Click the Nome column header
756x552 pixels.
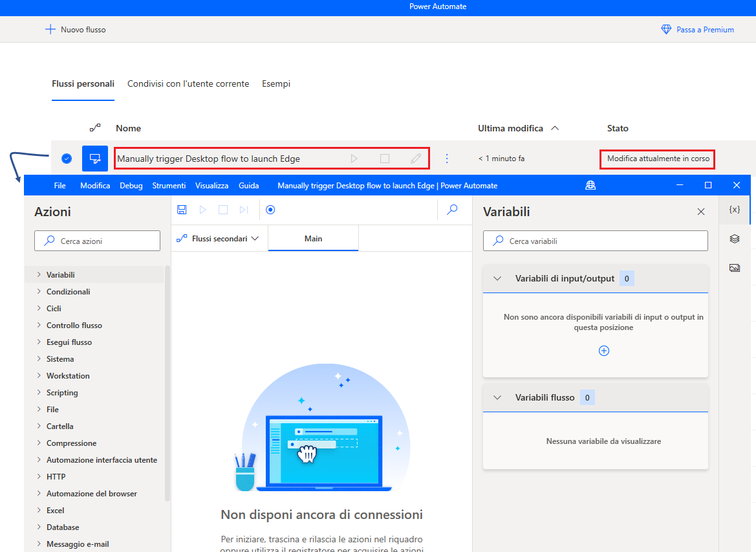tap(128, 128)
